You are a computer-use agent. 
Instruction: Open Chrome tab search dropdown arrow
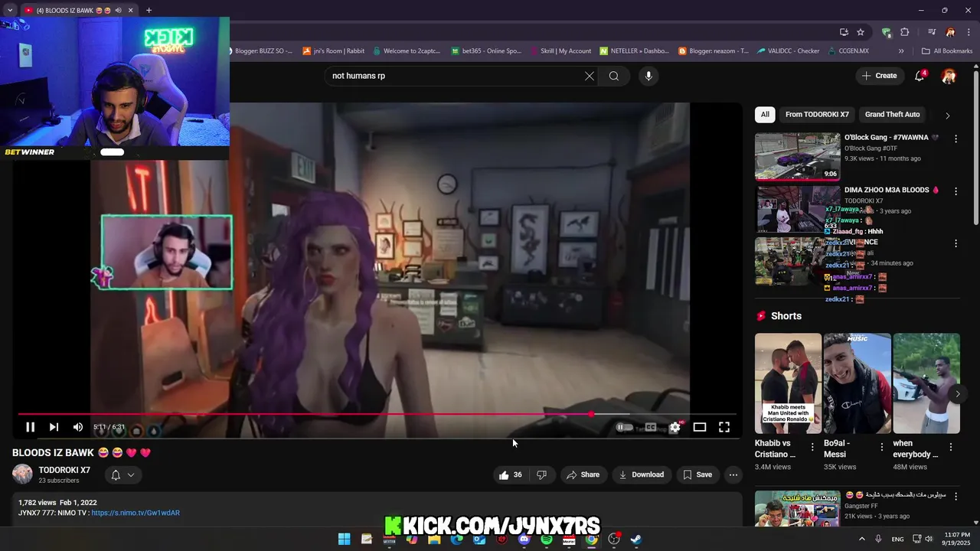point(9,10)
